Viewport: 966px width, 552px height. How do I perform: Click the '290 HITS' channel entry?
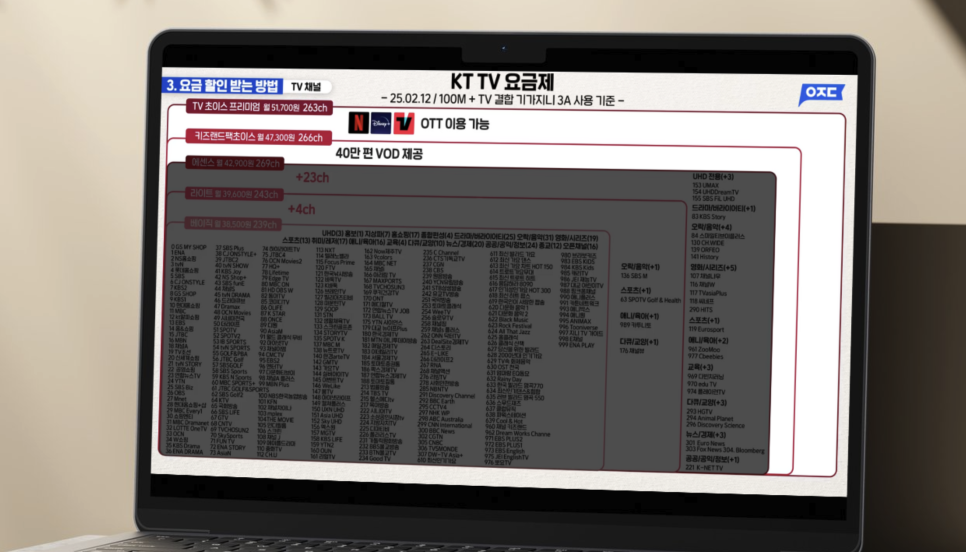tap(700, 310)
